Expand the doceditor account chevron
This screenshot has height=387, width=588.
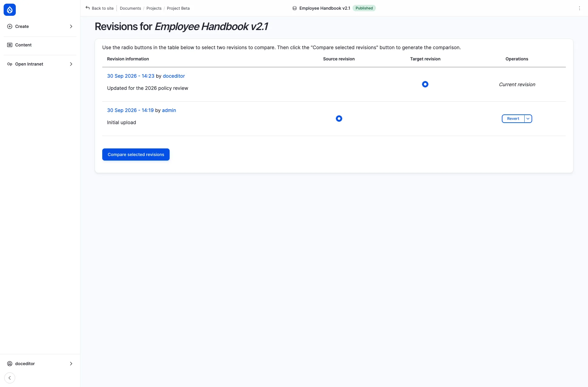click(71, 364)
